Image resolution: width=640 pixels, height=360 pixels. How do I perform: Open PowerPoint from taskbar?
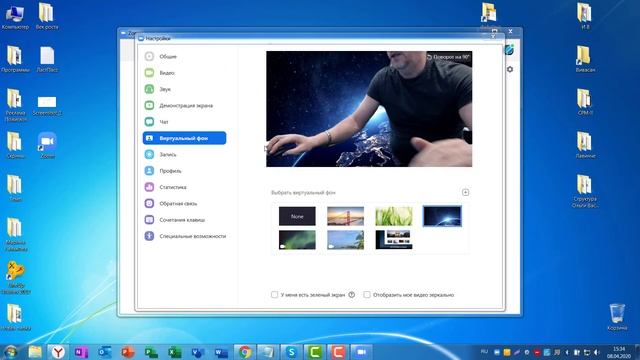click(x=128, y=352)
